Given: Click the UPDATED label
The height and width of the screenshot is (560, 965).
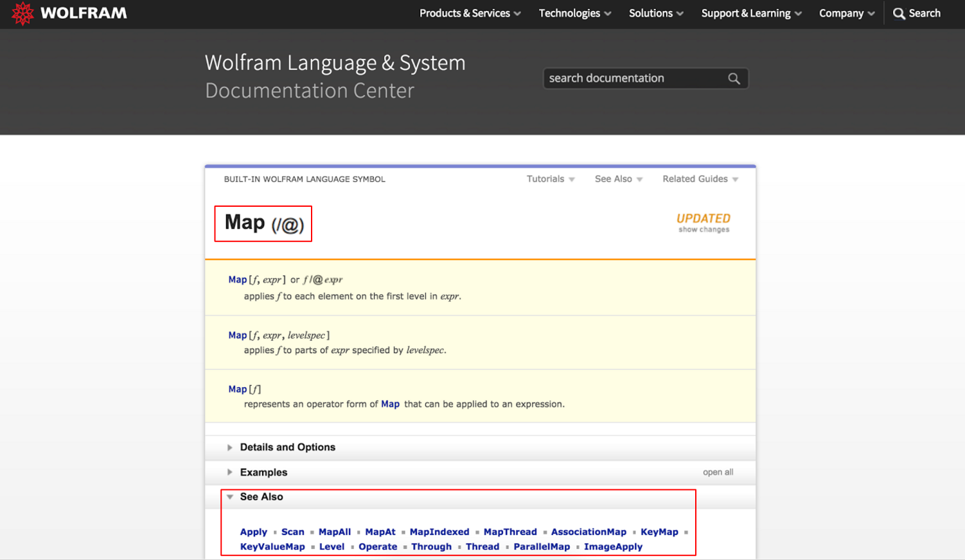Looking at the screenshot, I should coord(704,218).
